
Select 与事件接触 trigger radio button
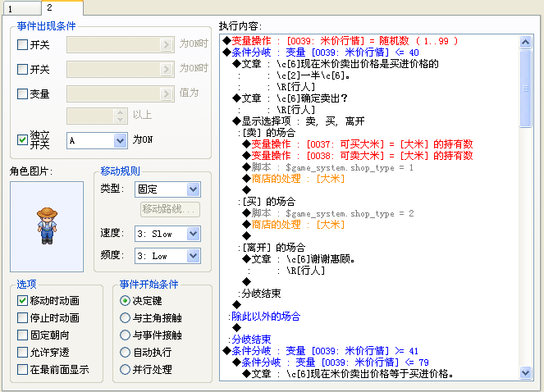click(x=125, y=335)
